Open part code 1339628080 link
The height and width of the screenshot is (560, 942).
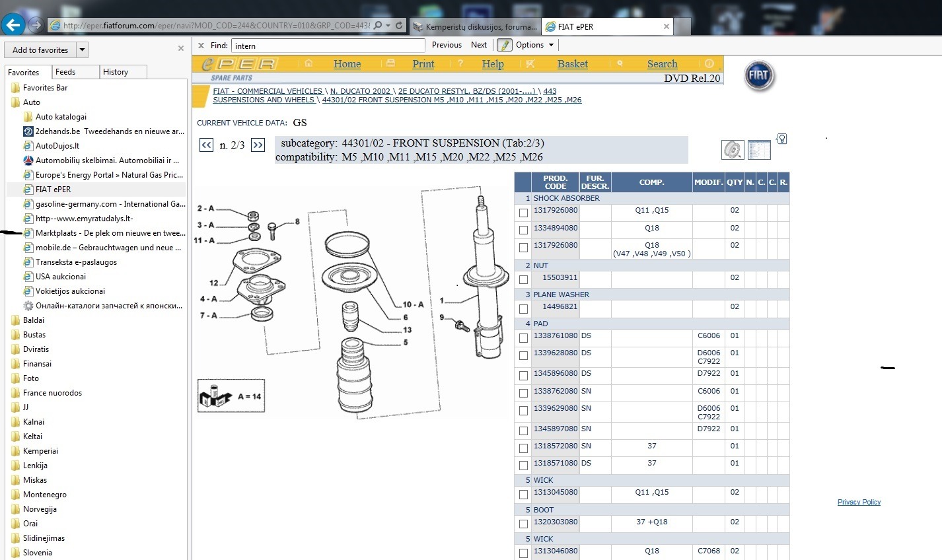coord(556,353)
